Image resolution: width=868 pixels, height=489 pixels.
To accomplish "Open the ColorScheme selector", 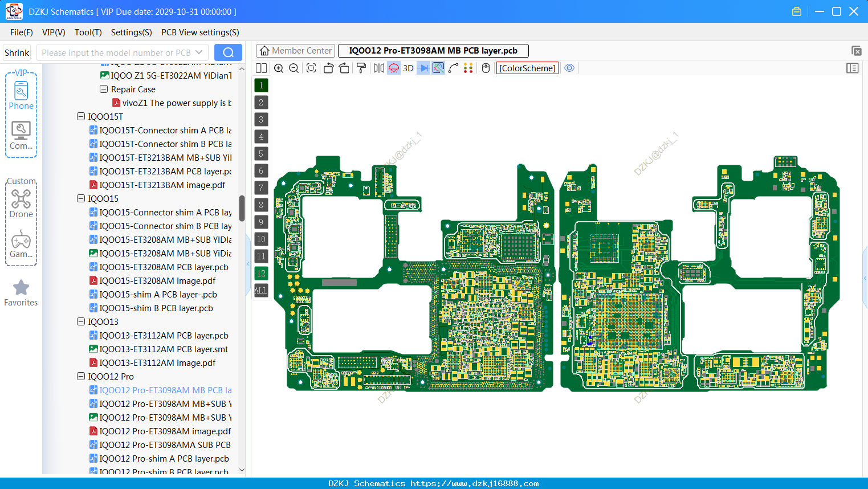I will click(527, 68).
